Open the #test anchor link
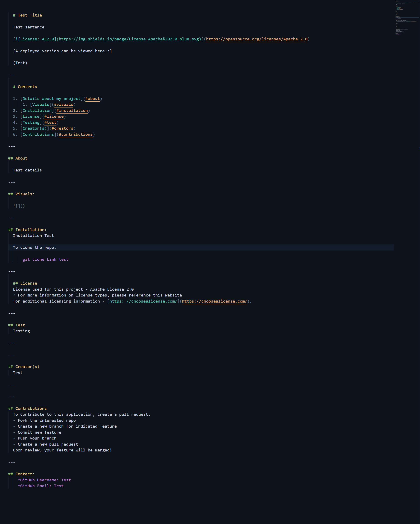The height and width of the screenshot is (524, 420). coord(50,123)
